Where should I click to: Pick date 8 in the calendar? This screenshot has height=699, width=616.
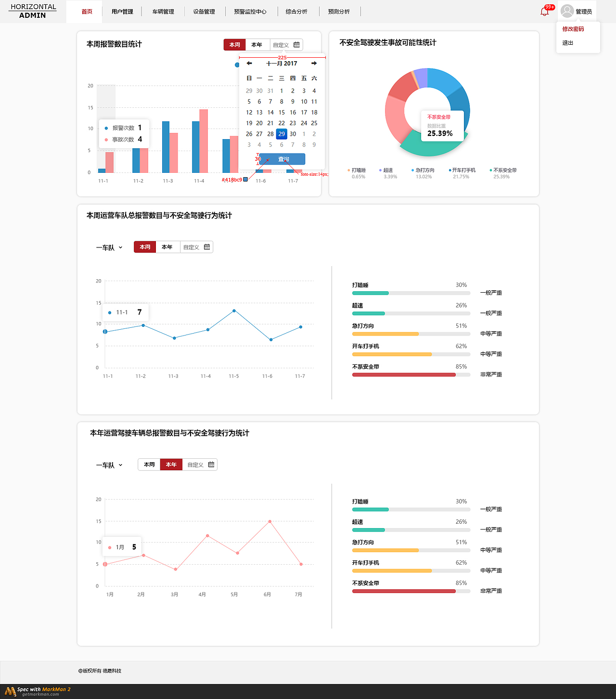(x=282, y=102)
